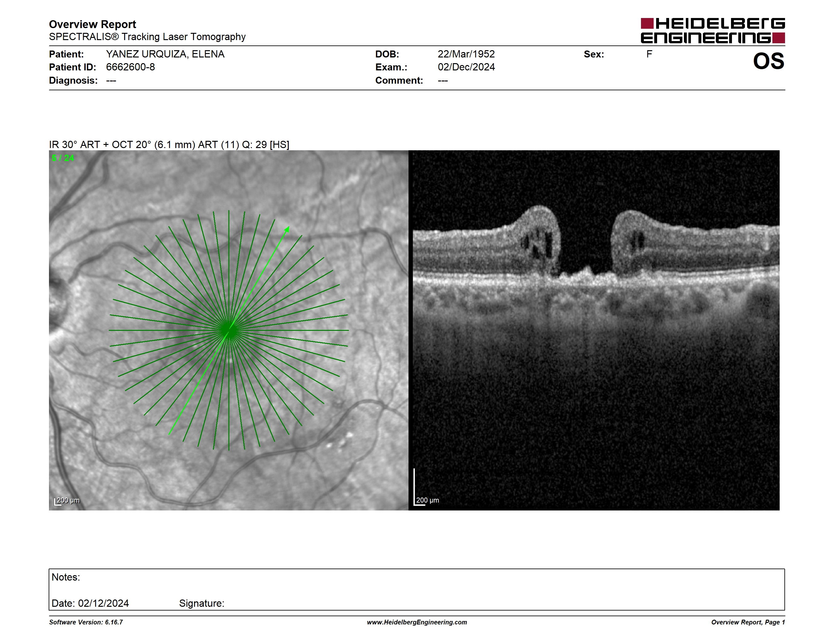The image size is (834, 644).
Task: Click the Diagnosis field label
Action: pyautogui.click(x=73, y=80)
